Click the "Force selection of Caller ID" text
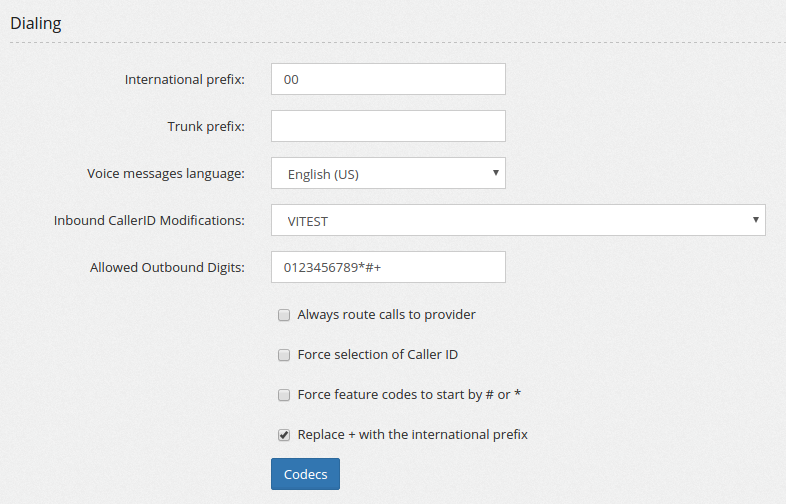Image resolution: width=786 pixels, height=504 pixels. pyautogui.click(x=377, y=355)
